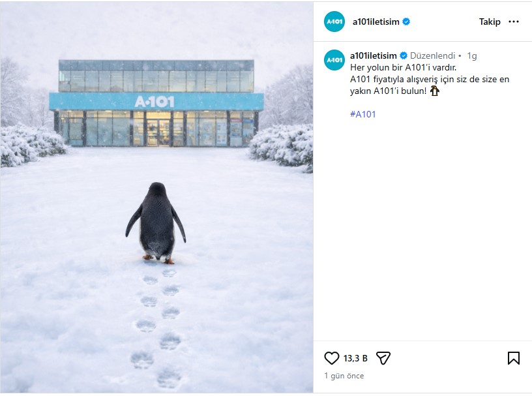Save the post with the bookmark icon
The width and height of the screenshot is (532, 396).
pos(513,358)
